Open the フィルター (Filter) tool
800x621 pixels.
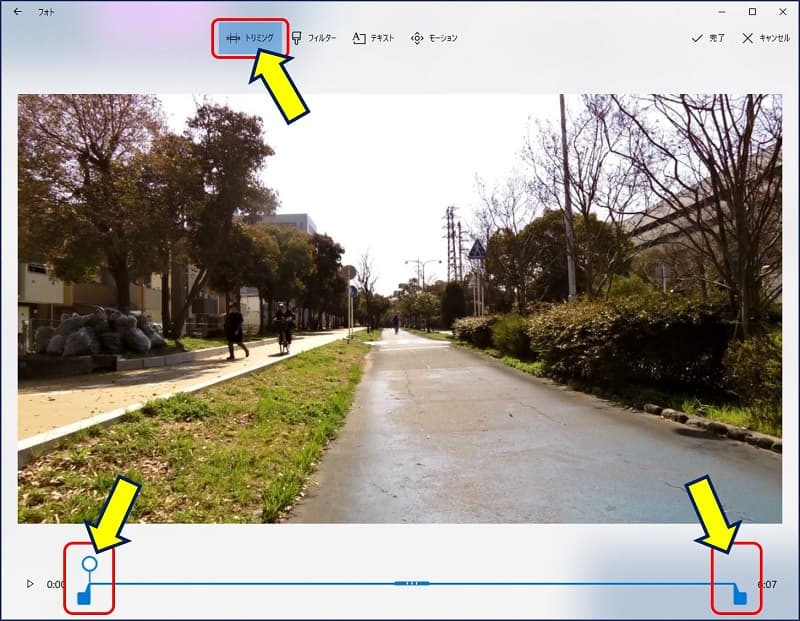(x=313, y=38)
